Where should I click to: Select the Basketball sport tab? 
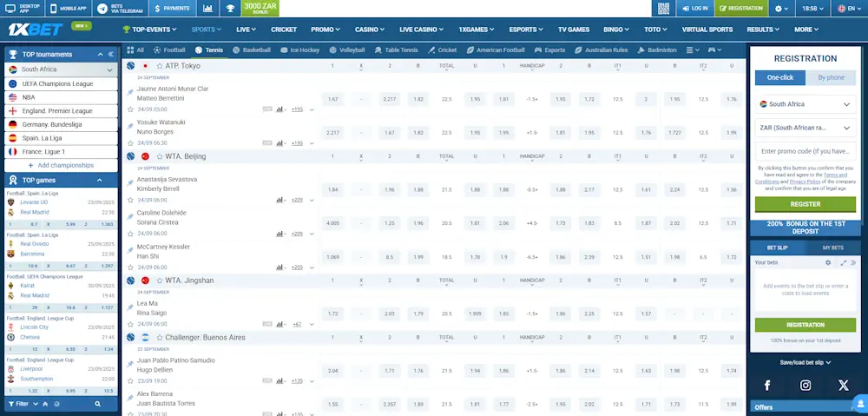[x=251, y=50]
